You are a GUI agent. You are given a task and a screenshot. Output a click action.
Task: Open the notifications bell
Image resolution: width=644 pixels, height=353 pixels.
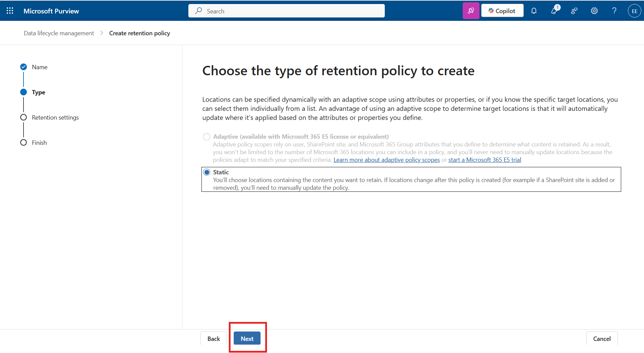pos(534,11)
